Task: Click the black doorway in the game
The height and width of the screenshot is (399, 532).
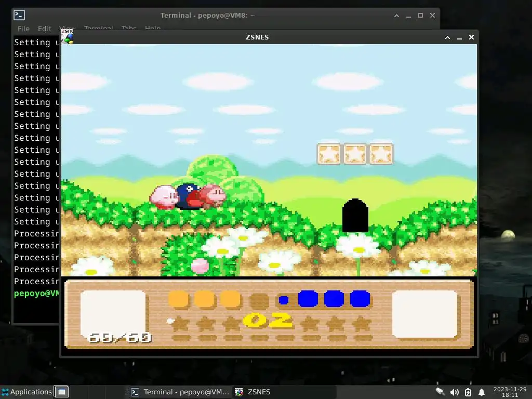Action: coord(355,216)
